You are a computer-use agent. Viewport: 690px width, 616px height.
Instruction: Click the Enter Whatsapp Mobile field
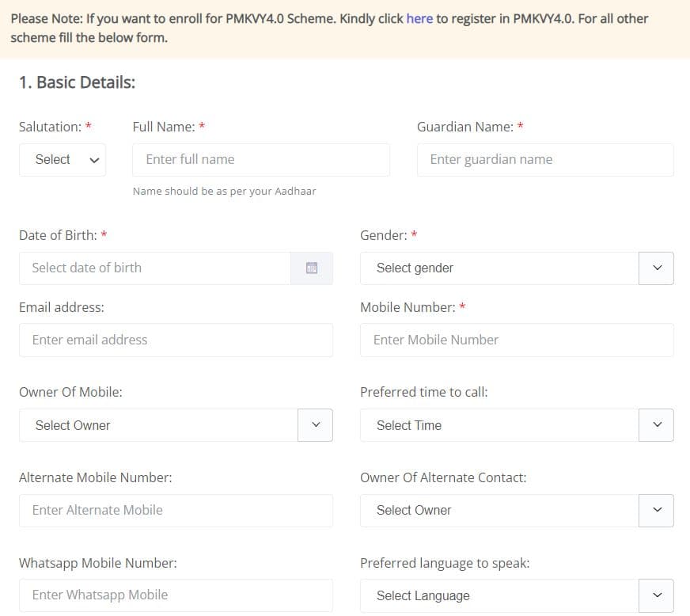(176, 595)
